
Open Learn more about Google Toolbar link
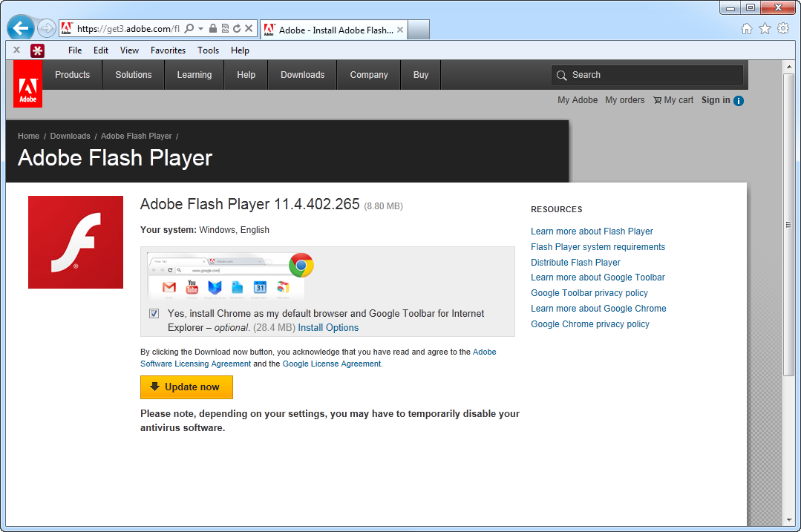pos(598,278)
